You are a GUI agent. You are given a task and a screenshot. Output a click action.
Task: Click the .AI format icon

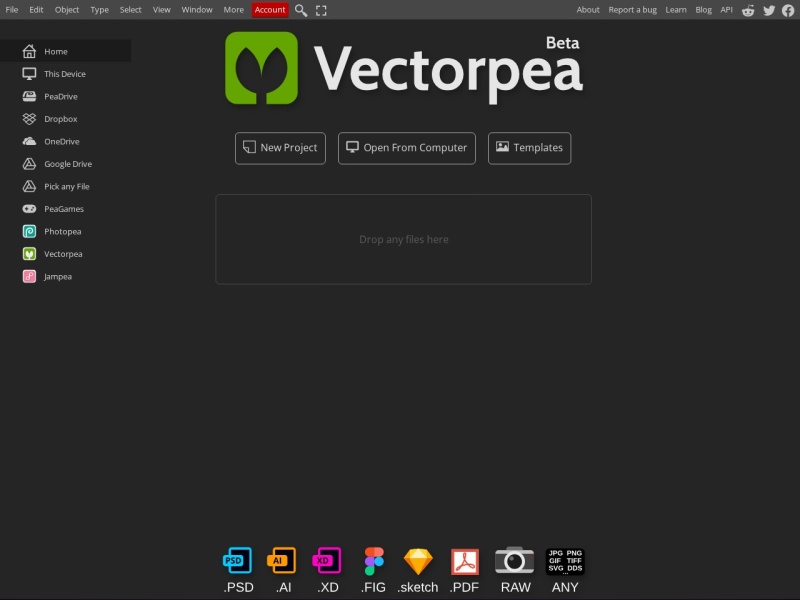(x=282, y=560)
